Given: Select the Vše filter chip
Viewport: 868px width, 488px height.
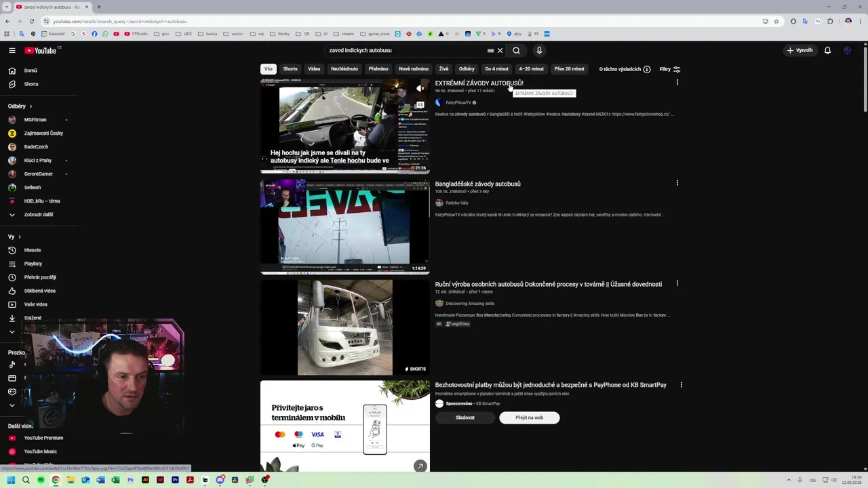Looking at the screenshot, I should point(269,69).
